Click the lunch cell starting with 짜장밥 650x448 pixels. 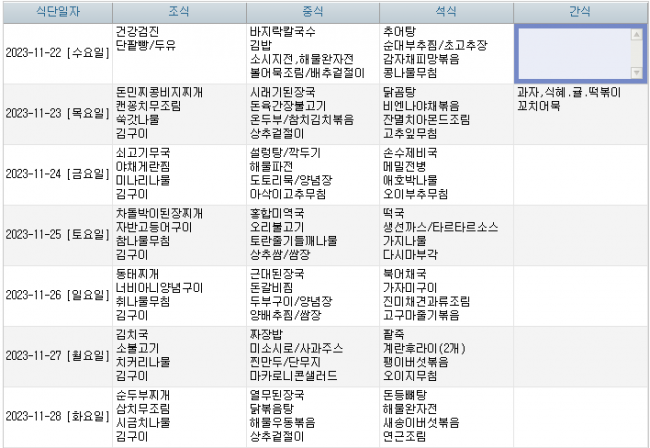click(311, 355)
